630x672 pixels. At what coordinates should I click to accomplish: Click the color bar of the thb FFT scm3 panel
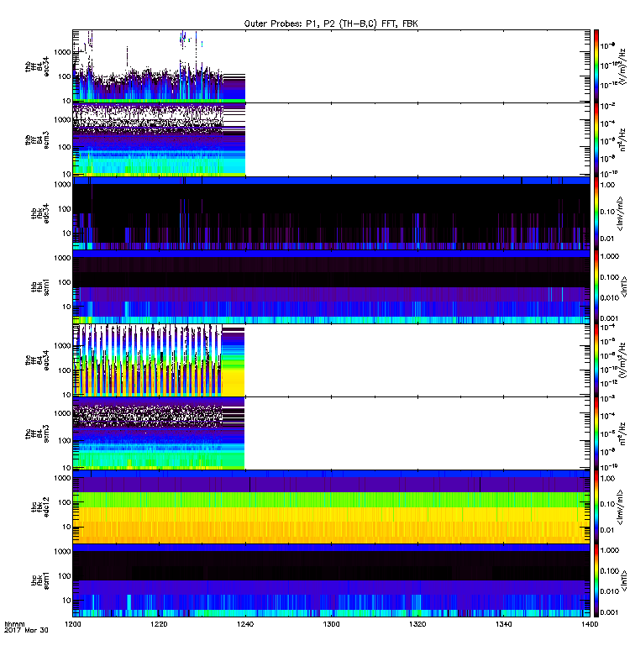click(x=596, y=139)
